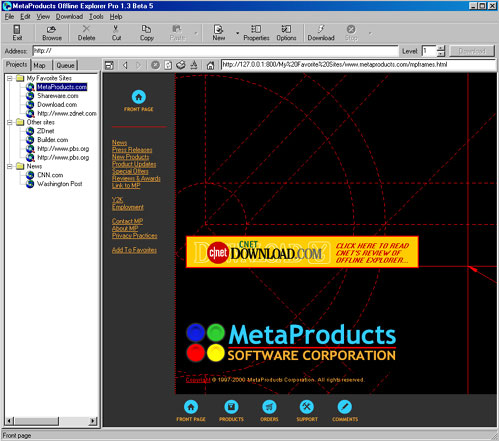Open the Add To Favorites link

(134, 250)
